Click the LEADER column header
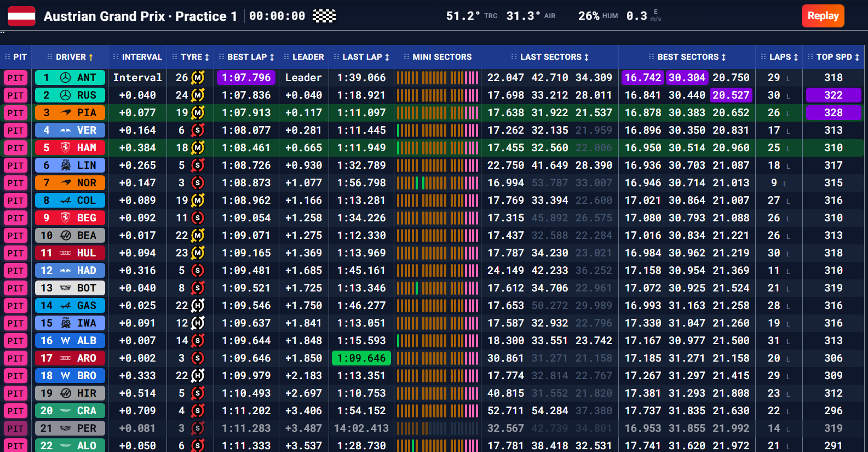Viewport: 868px width, 452px height. click(308, 57)
